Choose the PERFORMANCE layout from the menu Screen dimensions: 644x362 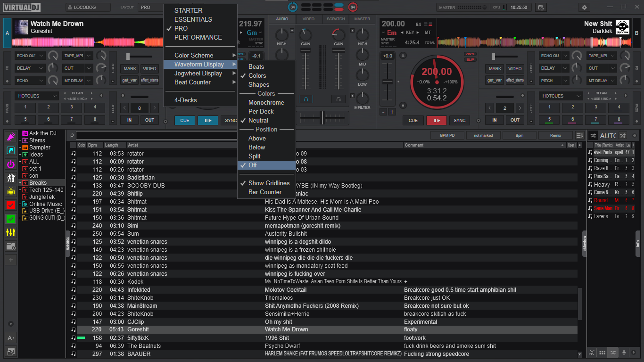198,37
